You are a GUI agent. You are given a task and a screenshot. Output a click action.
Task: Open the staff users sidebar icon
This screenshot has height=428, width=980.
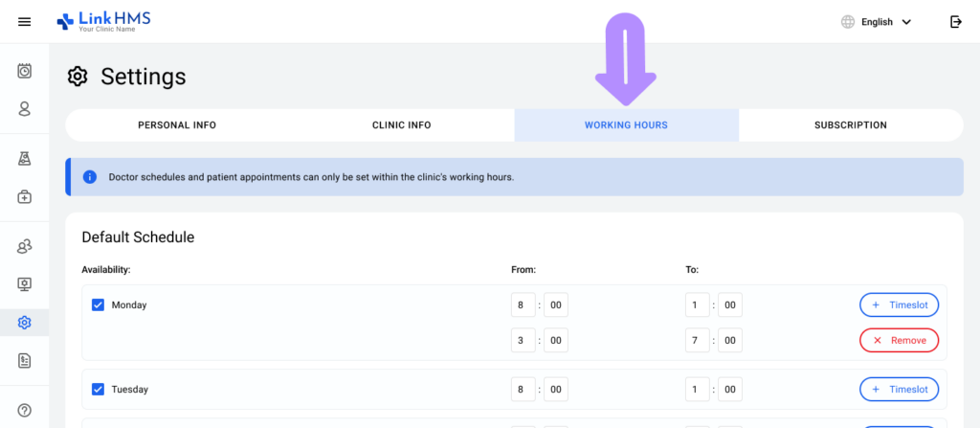[x=24, y=246]
